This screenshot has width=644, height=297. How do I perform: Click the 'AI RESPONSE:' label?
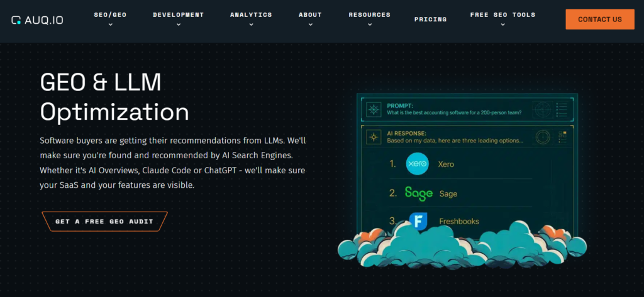pos(407,133)
